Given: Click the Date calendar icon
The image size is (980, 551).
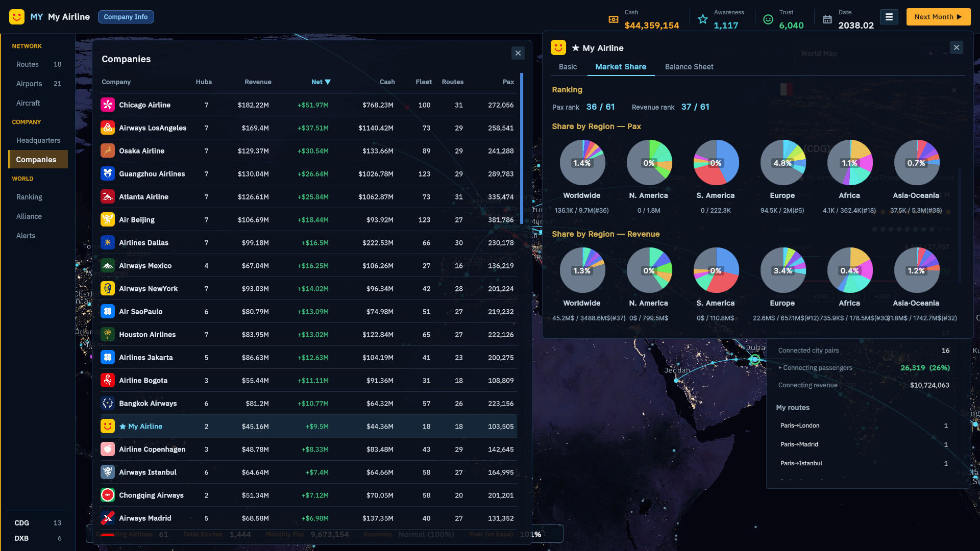Looking at the screenshot, I should pos(827,19).
